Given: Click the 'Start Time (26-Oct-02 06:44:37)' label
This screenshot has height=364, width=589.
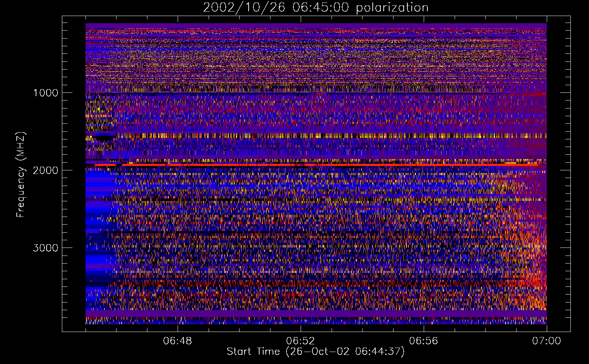Looking at the screenshot, I should 316,352.
